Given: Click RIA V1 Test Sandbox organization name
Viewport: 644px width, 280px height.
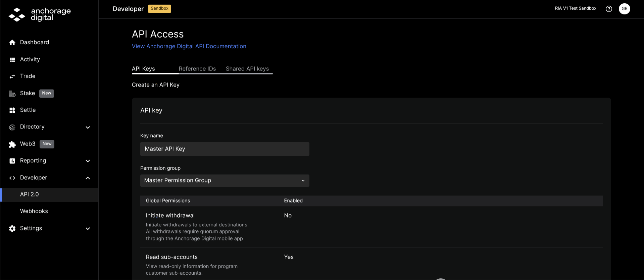Looking at the screenshot, I should click(x=576, y=8).
